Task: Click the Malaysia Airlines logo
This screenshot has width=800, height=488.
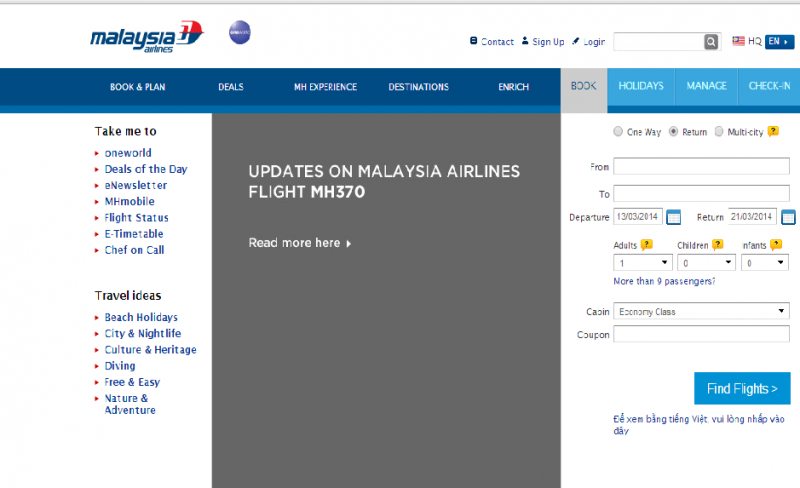Action: (147, 36)
